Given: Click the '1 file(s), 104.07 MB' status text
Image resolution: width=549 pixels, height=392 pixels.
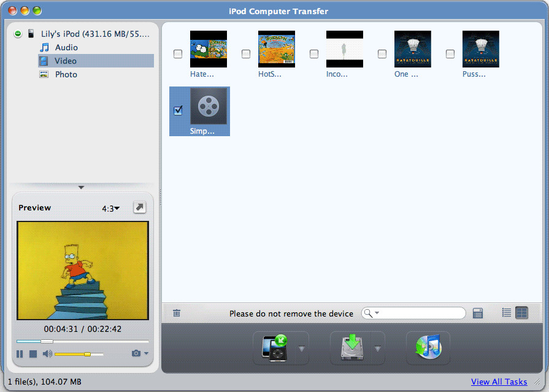Looking at the screenshot, I should (44, 382).
